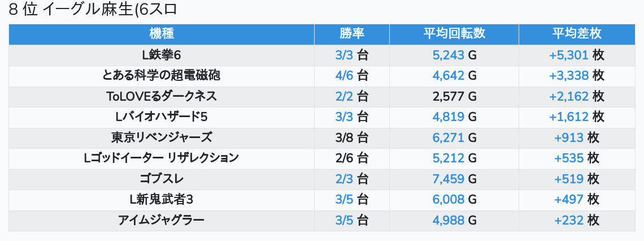Open the ToLOVEるダークネス entry
Screen dimensions: 644x241
(162, 96)
